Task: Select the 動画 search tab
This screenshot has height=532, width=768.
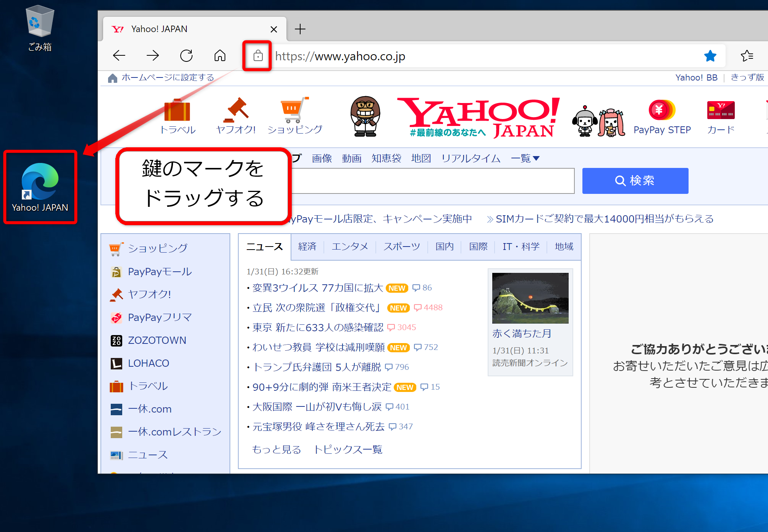Action: (x=352, y=158)
